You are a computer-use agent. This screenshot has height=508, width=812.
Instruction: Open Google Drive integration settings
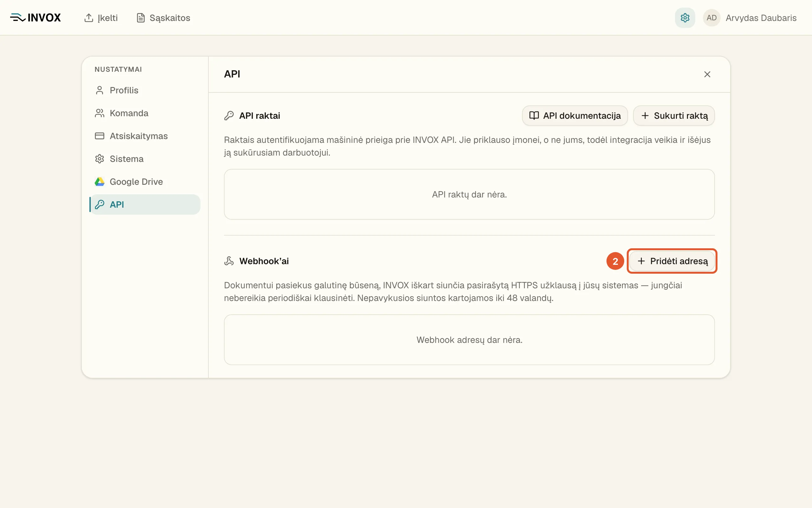coord(145,182)
